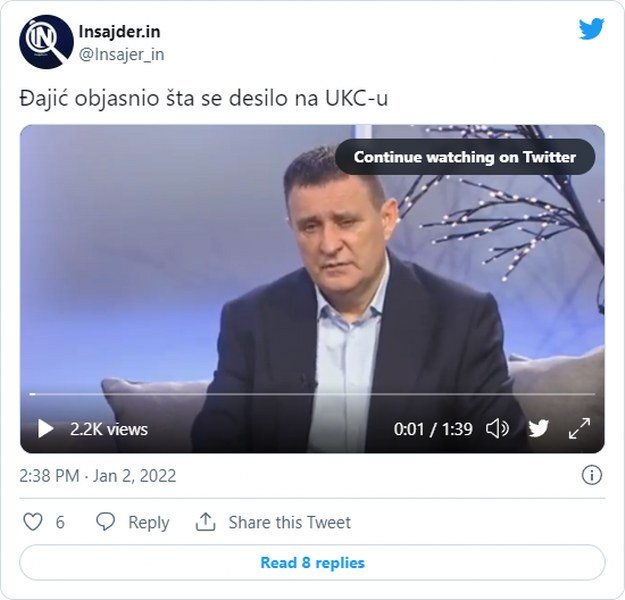This screenshot has width=625, height=600.
Task: Click the Twitter bird icon in video controls
Action: coord(539,429)
